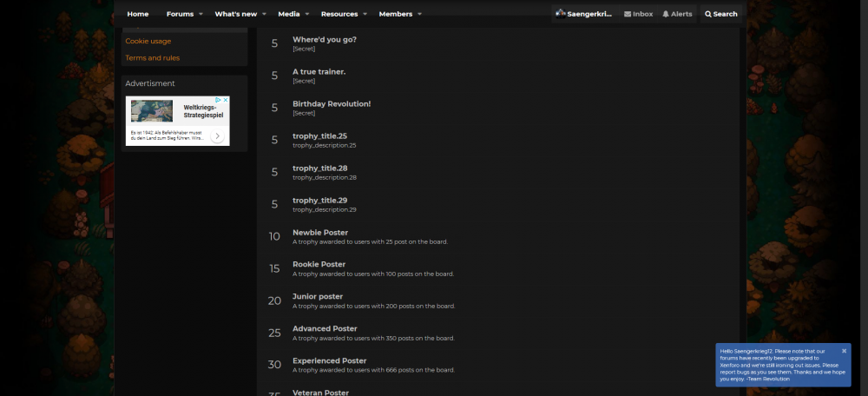This screenshot has height=396, width=868.
Task: Click the AdChoices info icon on ad
Action: point(218,101)
